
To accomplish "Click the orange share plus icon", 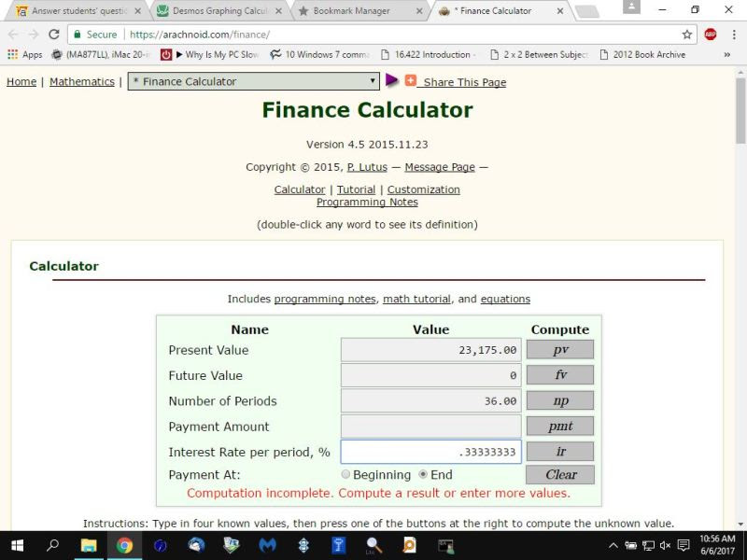I will click(x=410, y=80).
